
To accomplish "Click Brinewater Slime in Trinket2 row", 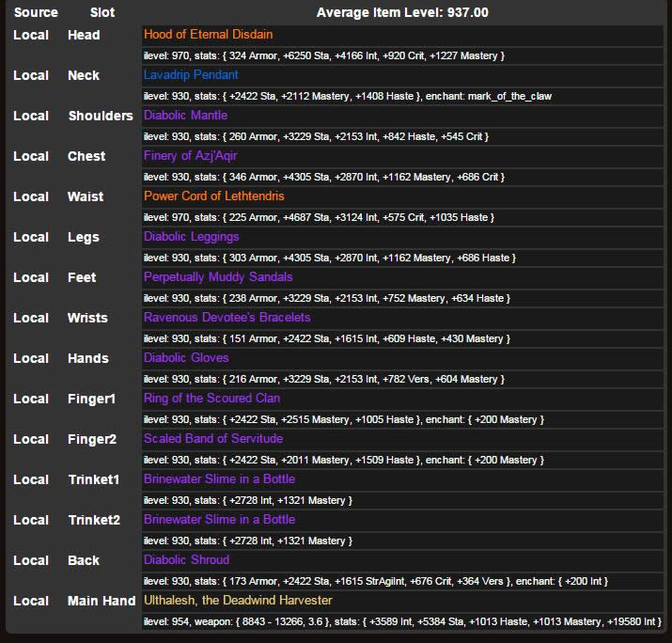I will (x=219, y=520).
